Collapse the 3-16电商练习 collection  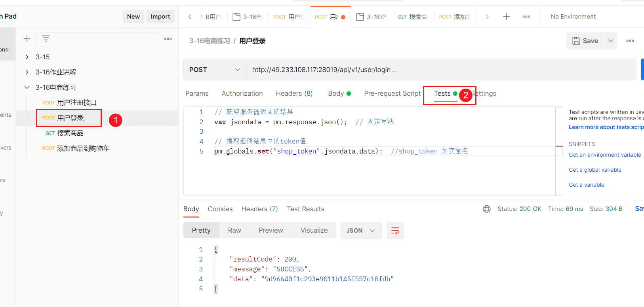(27, 87)
